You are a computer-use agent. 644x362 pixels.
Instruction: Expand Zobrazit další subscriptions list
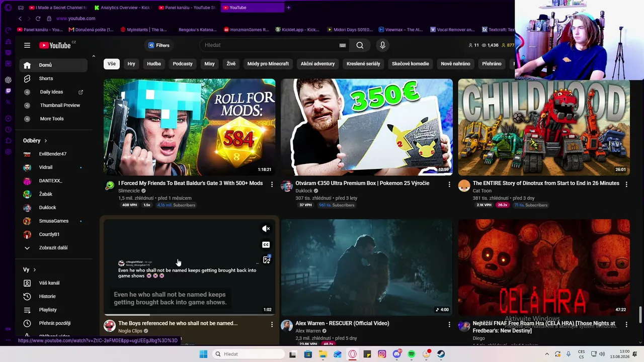[x=54, y=248]
